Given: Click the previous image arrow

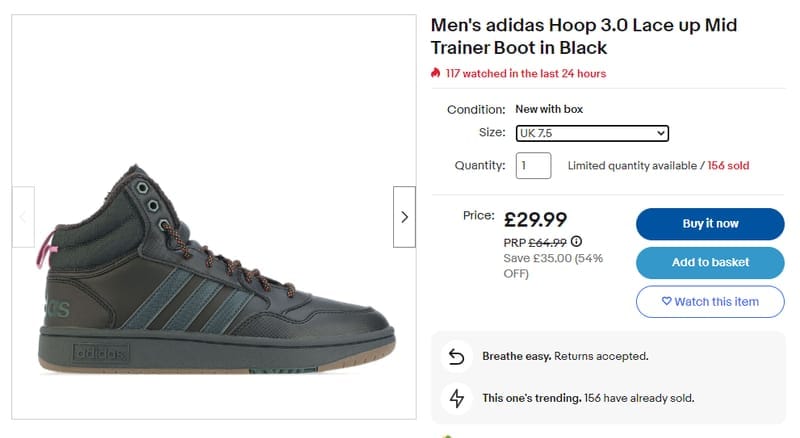Looking at the screenshot, I should 23,217.
